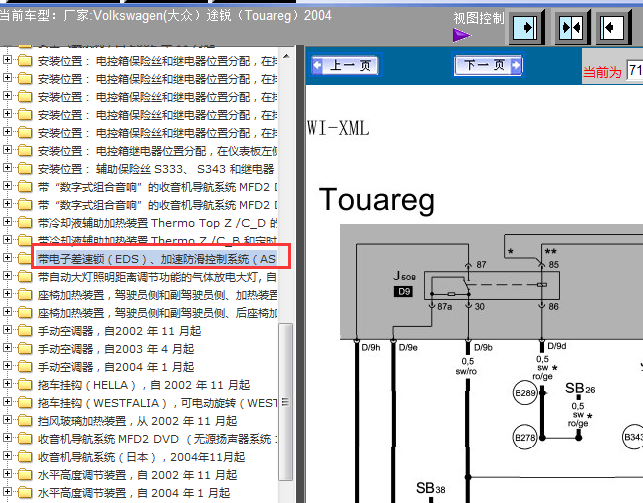Click the SB38 fuse label in diagram
643x503 pixels.
coord(431,488)
